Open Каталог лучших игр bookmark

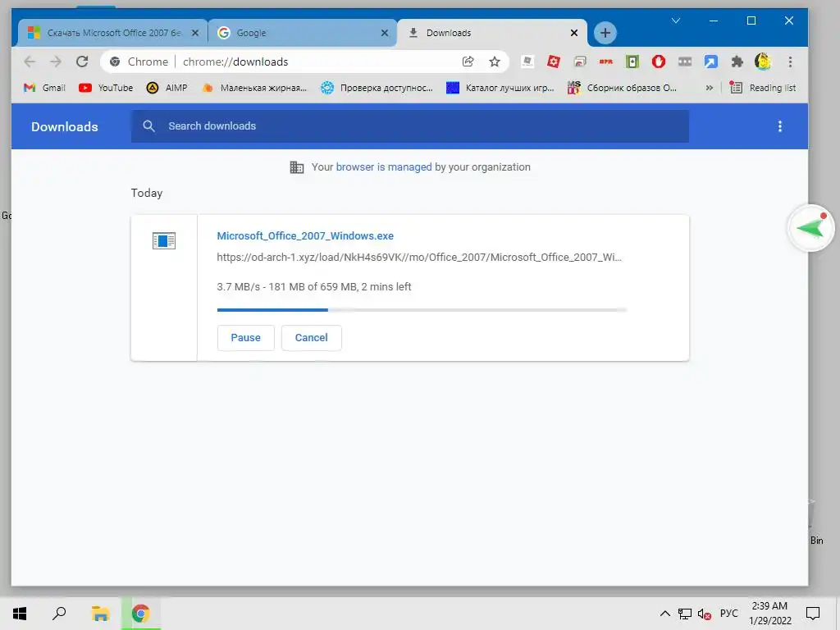coord(500,88)
